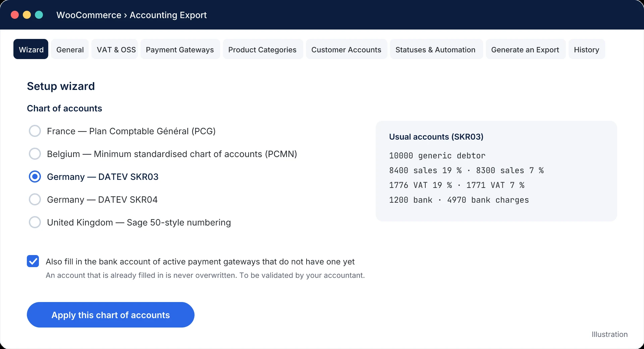Click the '1200 bank · 4970 bank charges' line
This screenshot has width=644, height=349.
459,200
